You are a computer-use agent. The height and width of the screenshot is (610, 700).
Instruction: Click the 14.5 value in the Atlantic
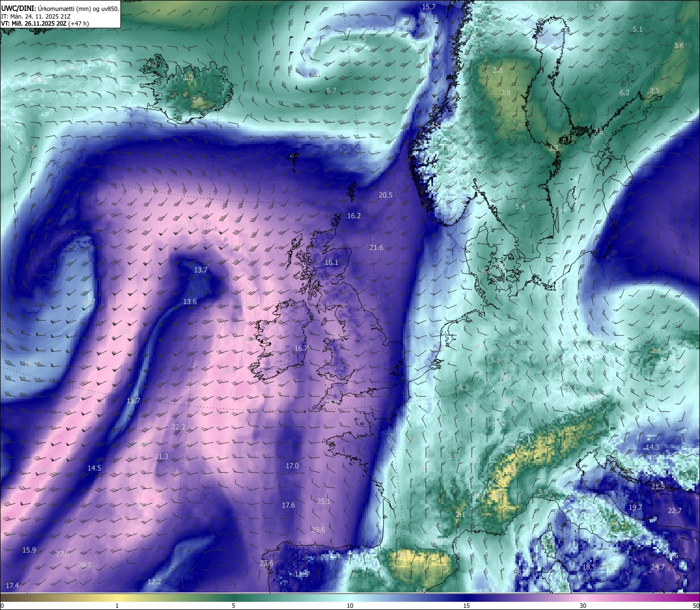point(94,468)
